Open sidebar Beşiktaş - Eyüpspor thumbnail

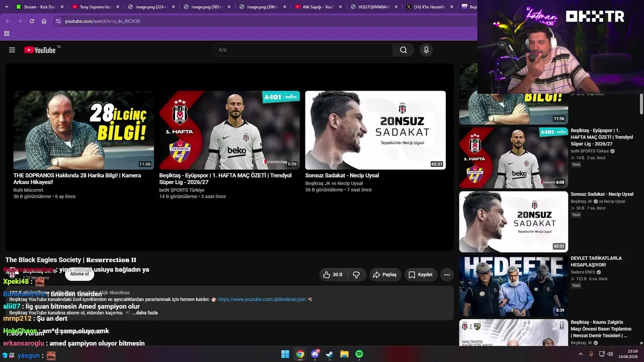pyautogui.click(x=514, y=157)
